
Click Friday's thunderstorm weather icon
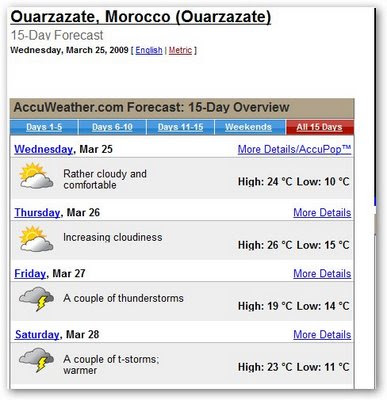tap(36, 299)
